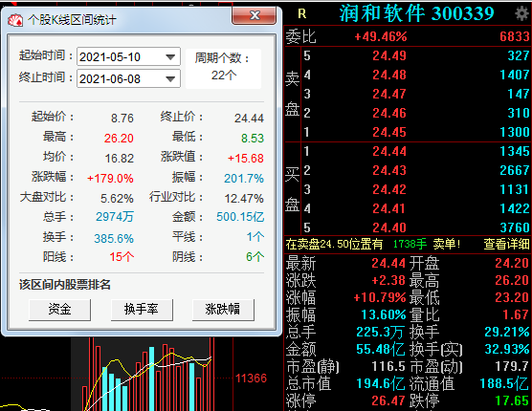The height and width of the screenshot is (411, 532).
Task: Click the 金额 value 500.15亿
Action: click(x=240, y=217)
